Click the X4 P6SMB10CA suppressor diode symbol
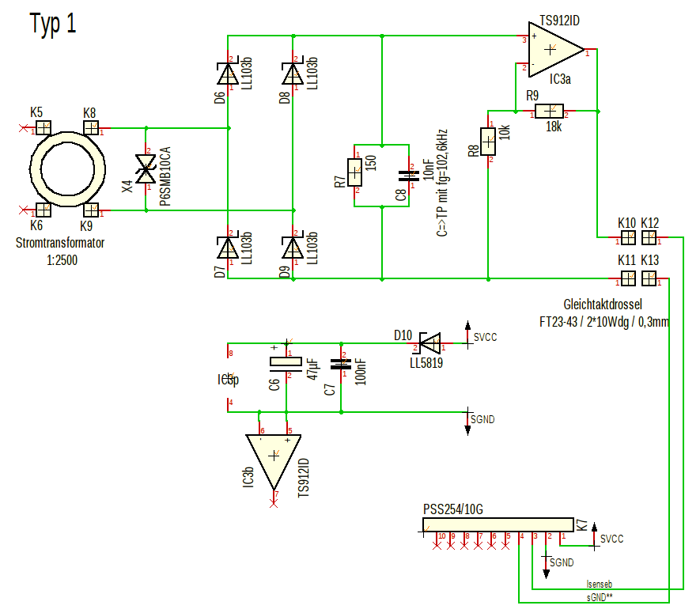This screenshot has height=613, width=700. (x=146, y=168)
